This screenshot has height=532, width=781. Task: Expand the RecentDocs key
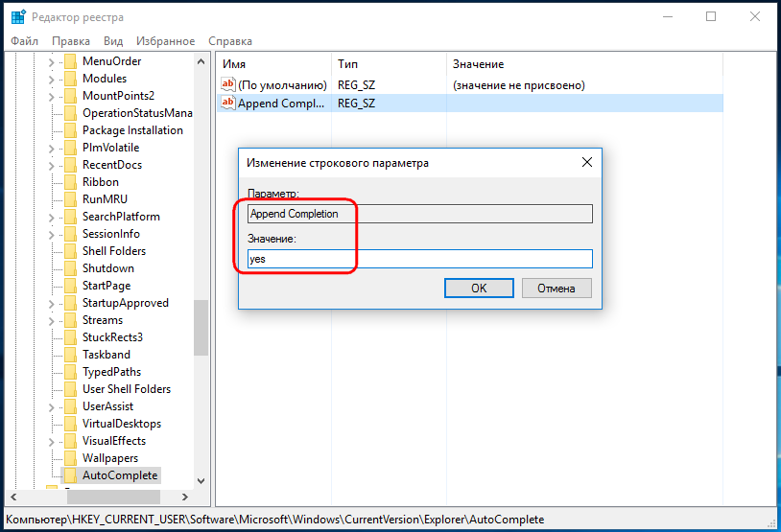pos(51,166)
